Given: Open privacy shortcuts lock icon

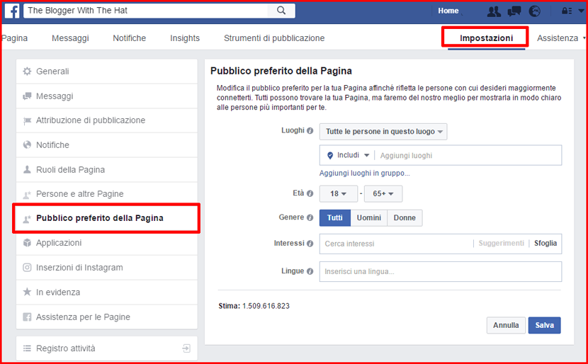Looking at the screenshot, I should [x=566, y=11].
